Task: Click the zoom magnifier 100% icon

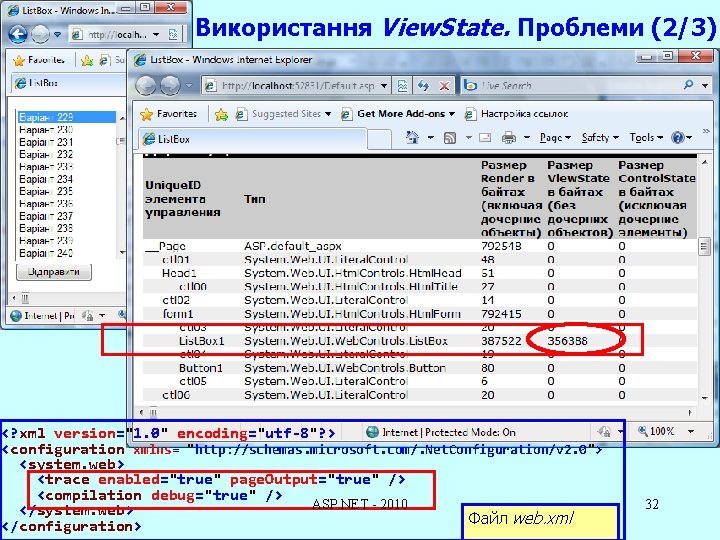Action: click(643, 431)
